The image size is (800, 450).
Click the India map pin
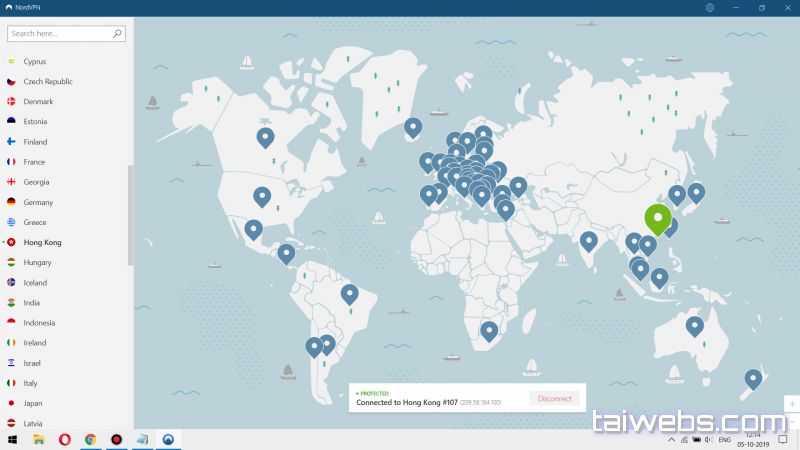pyautogui.click(x=589, y=239)
